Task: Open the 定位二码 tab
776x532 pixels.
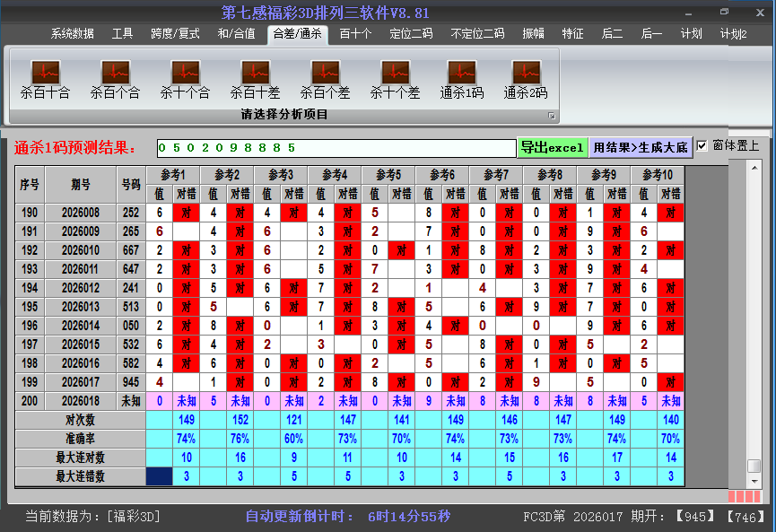Action: (x=411, y=34)
